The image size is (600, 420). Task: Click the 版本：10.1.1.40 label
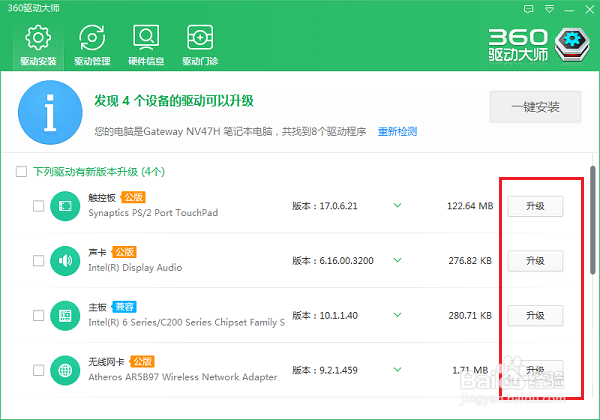325,316
